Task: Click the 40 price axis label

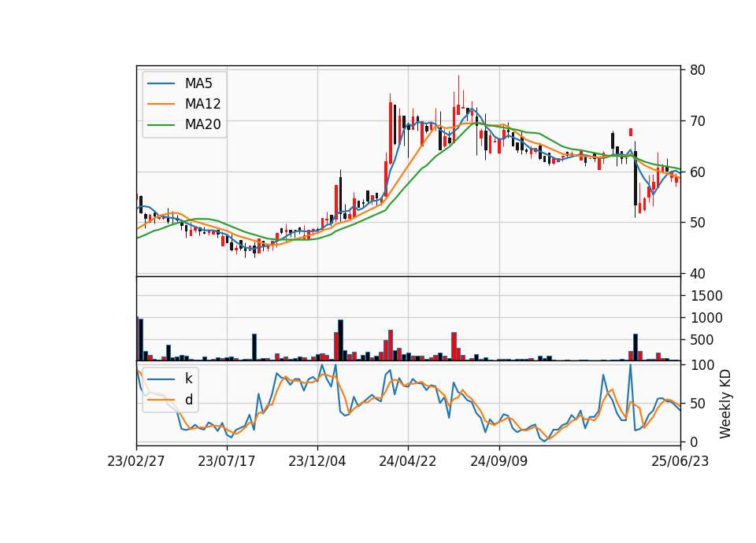Action: click(x=698, y=274)
